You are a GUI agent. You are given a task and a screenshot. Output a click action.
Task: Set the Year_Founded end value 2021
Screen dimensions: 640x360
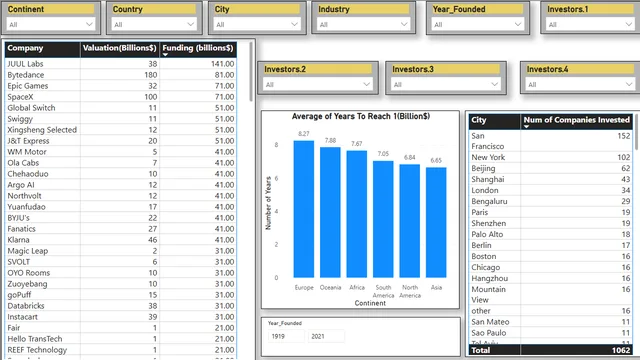tap(326, 336)
